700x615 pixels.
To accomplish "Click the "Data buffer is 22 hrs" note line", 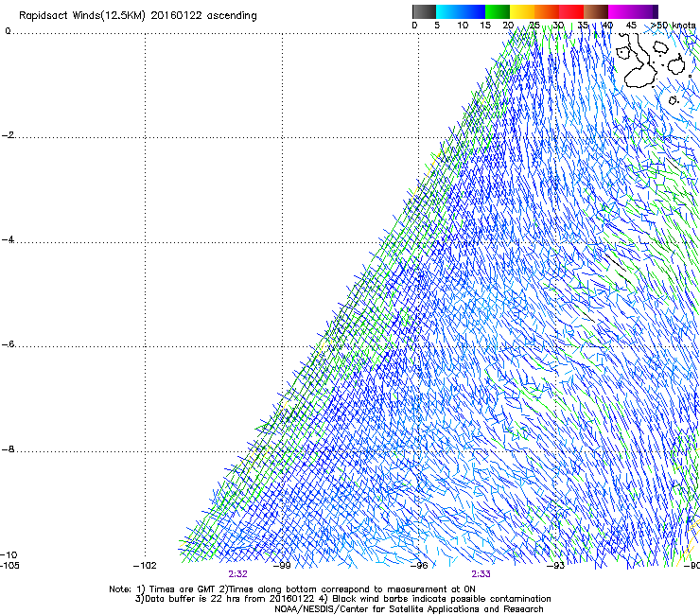I will (342, 599).
